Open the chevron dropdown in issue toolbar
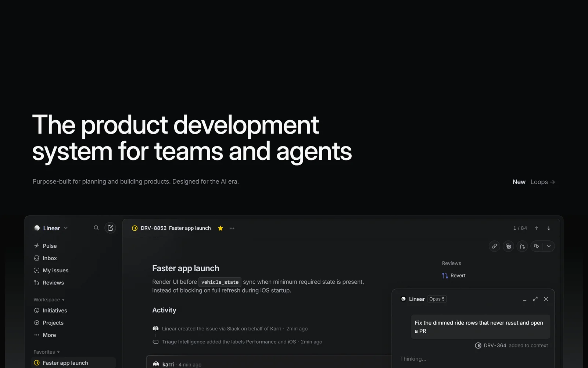Screen dimensions: 588x368 pyautogui.click(x=549, y=246)
